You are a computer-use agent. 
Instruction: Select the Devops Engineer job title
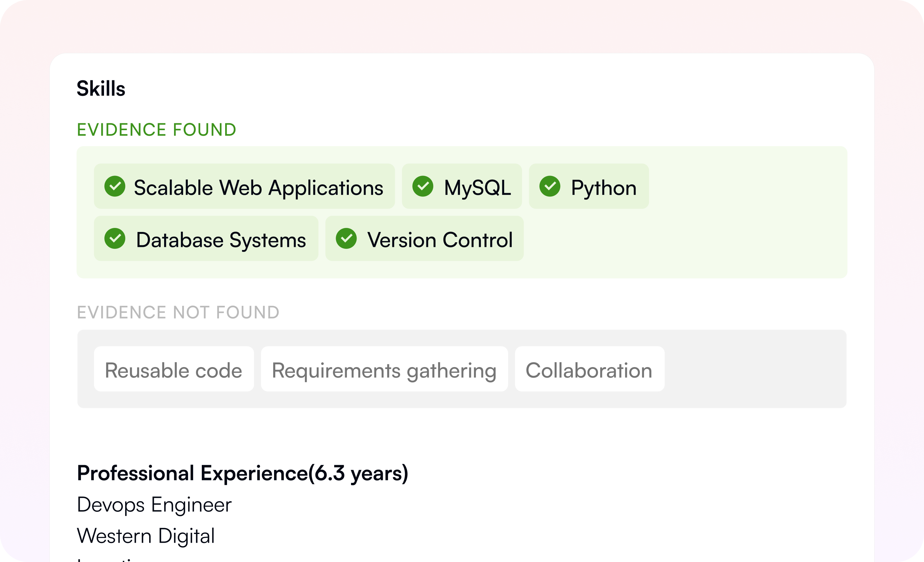click(x=154, y=505)
